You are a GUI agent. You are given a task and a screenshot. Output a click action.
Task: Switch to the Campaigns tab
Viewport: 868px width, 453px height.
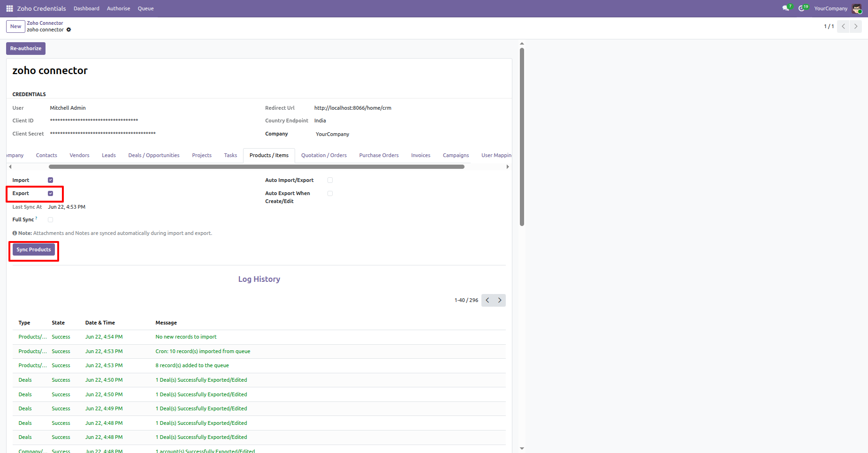point(456,155)
